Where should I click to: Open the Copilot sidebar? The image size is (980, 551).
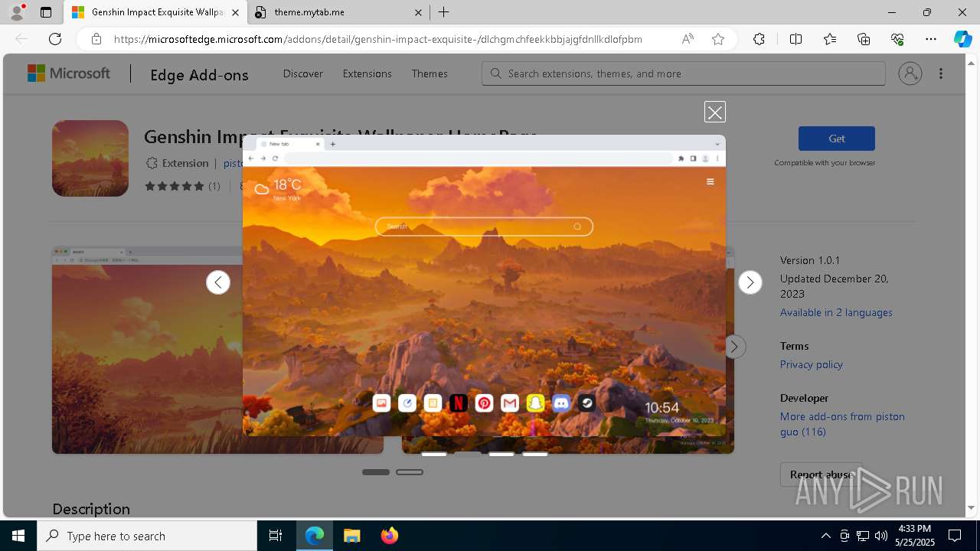(962, 39)
